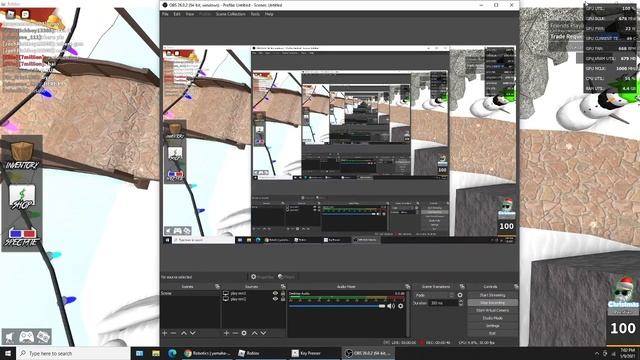640x360 pixels.
Task: Click the OBS preview canvas
Action: click(339, 145)
